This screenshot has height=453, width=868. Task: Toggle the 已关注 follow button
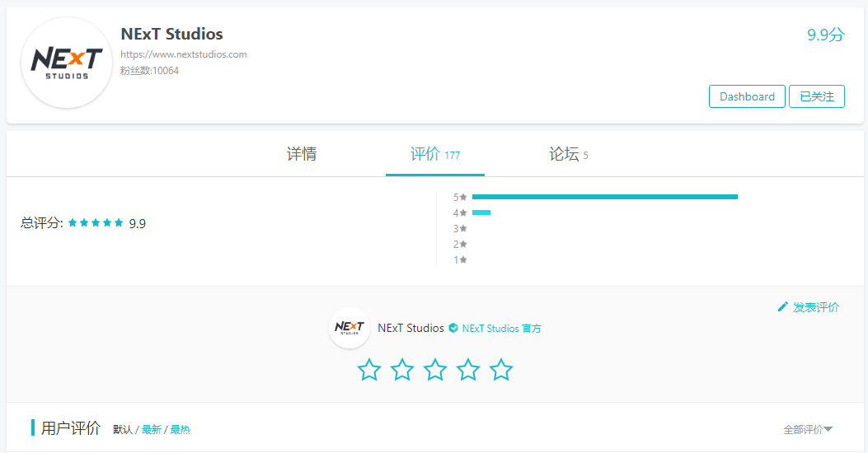[816, 96]
